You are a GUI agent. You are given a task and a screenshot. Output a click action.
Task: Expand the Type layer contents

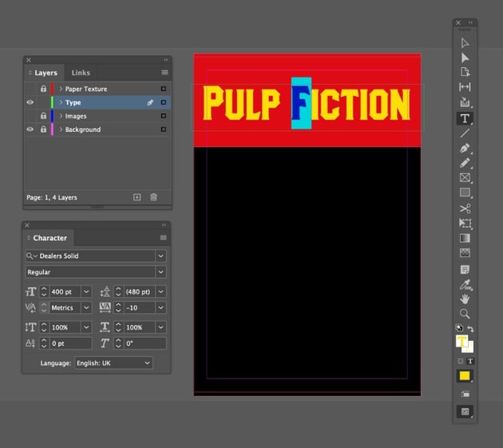(x=61, y=102)
